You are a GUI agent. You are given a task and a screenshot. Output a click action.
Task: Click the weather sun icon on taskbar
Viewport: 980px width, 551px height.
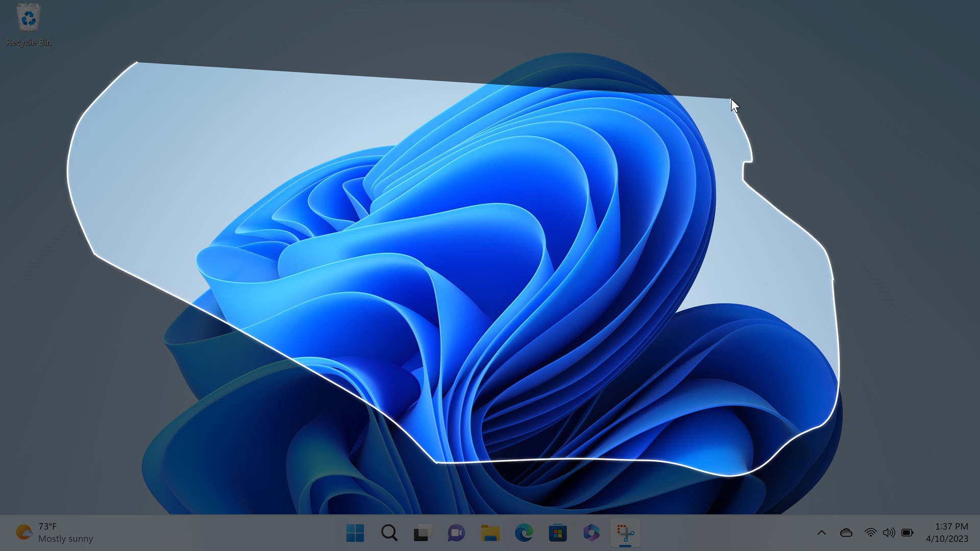pyautogui.click(x=23, y=532)
